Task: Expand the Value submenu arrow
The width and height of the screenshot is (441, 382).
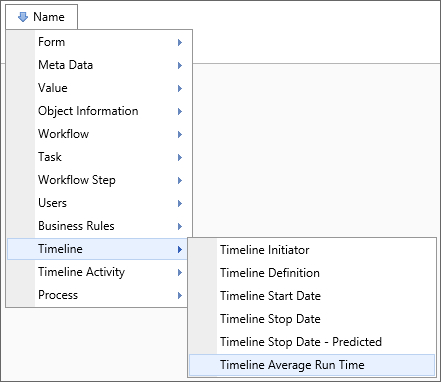Action: (180, 88)
